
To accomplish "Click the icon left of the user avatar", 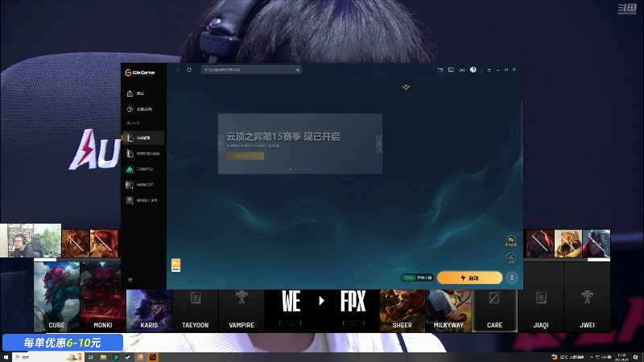I will [462, 70].
